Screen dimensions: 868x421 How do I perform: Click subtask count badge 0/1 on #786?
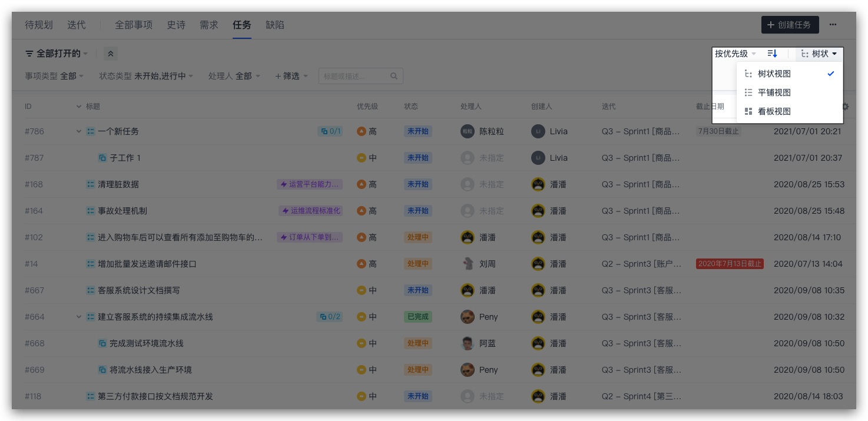coord(330,131)
